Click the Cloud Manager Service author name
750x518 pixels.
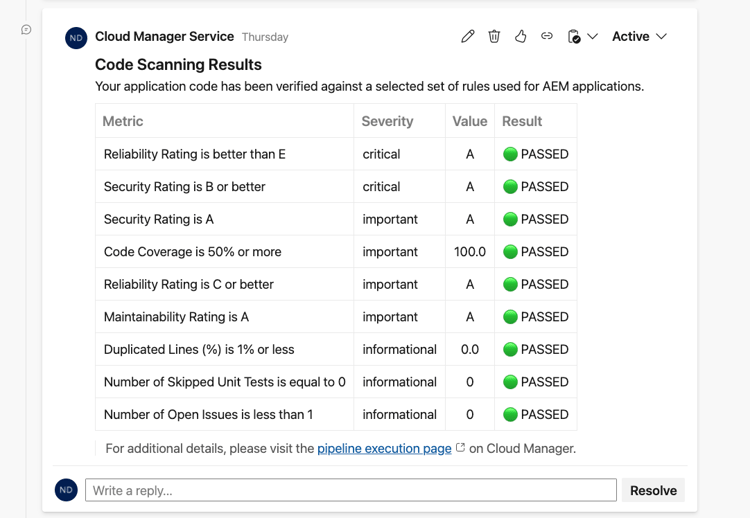[x=164, y=37]
